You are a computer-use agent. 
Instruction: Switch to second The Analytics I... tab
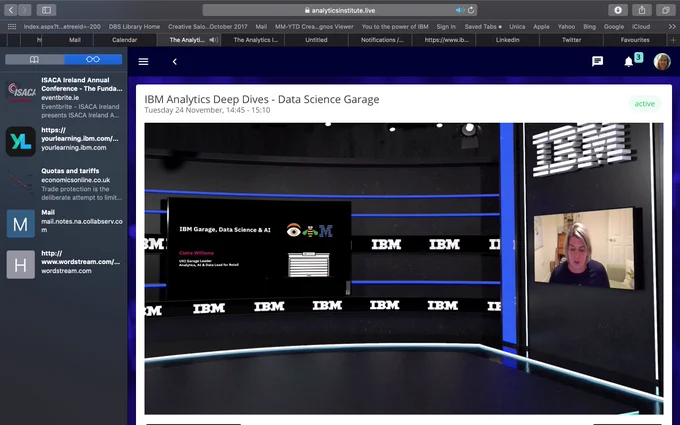256,40
